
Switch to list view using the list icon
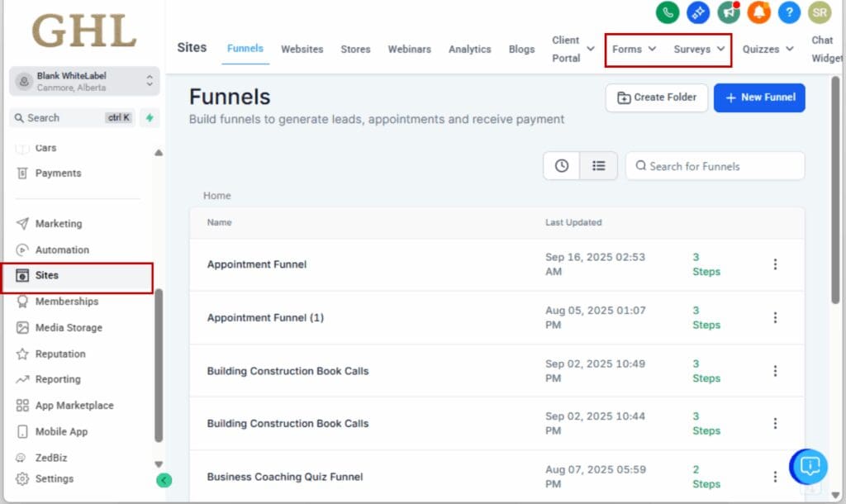pyautogui.click(x=598, y=165)
